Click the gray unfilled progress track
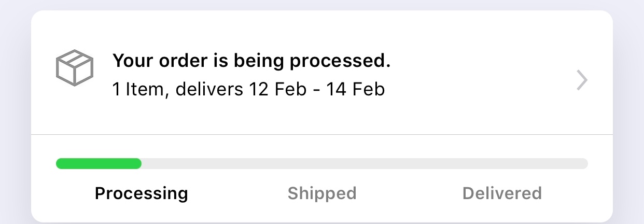Screen dimensions: 644x224 (363, 164)
